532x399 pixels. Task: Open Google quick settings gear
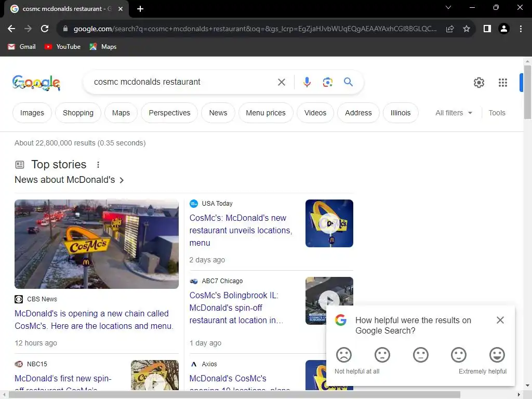click(x=478, y=83)
